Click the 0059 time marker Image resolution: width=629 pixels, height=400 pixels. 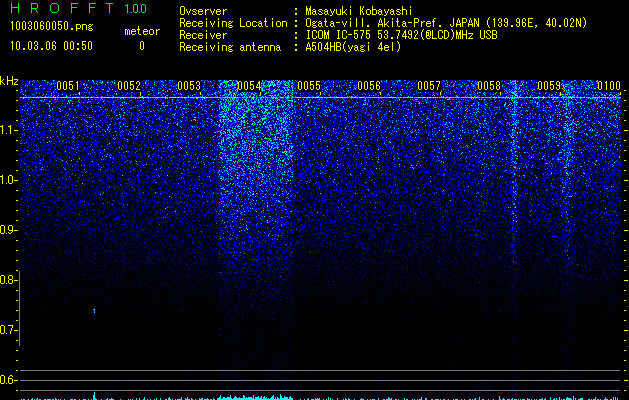pos(549,86)
